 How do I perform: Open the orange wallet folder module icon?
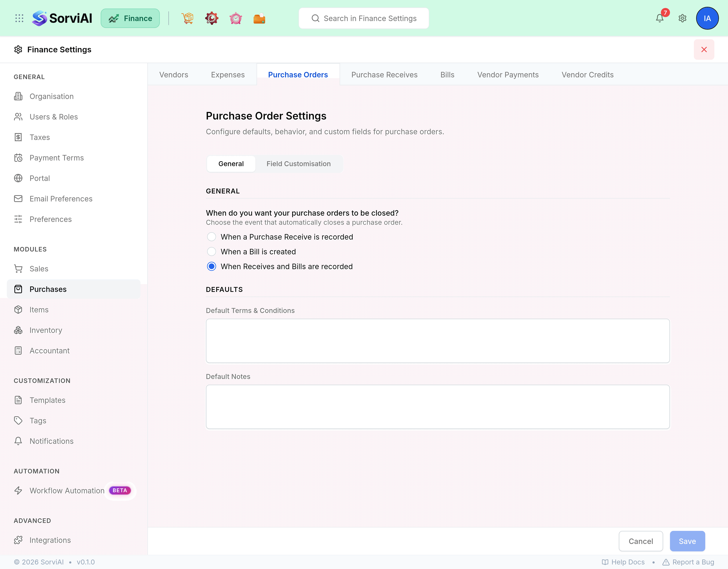tap(259, 18)
